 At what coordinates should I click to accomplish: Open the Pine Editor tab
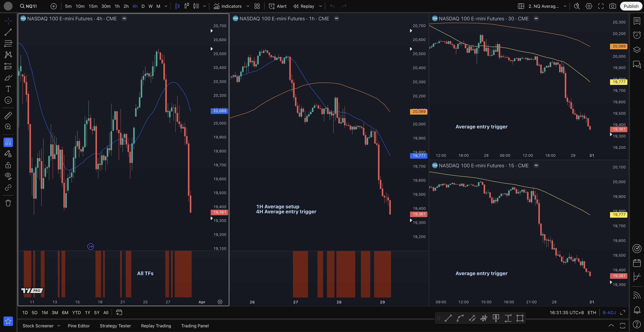click(78, 326)
